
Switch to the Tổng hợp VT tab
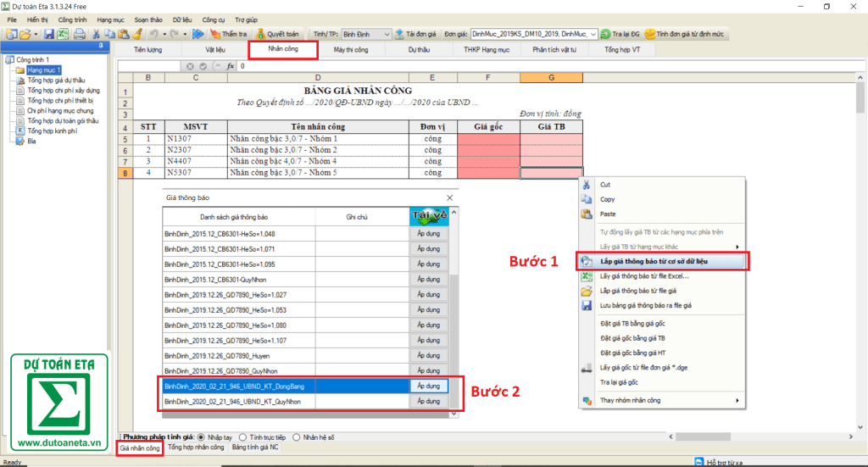pyautogui.click(x=622, y=50)
